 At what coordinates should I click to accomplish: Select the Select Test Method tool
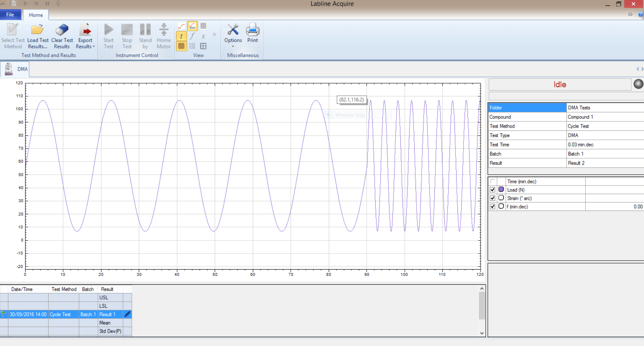(13, 35)
